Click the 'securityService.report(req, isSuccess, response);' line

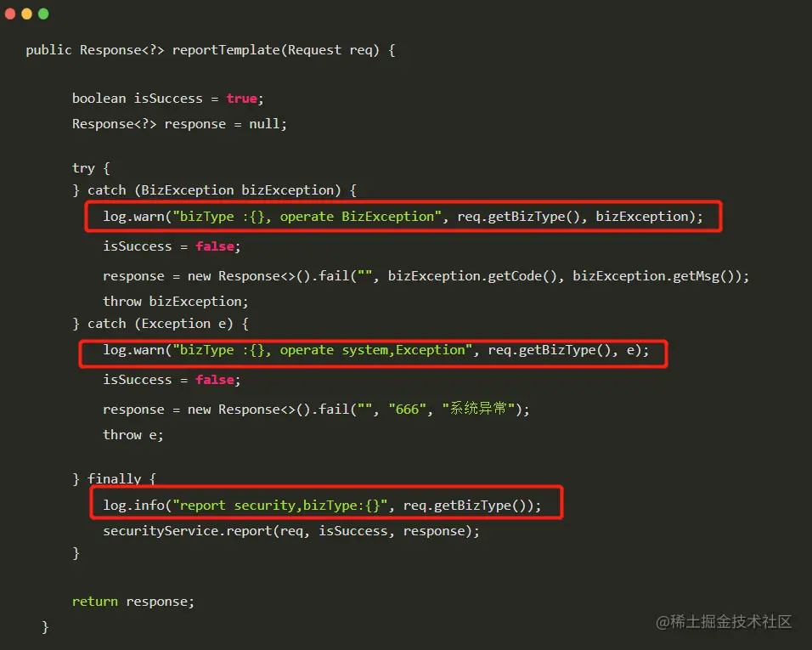pyautogui.click(x=291, y=531)
